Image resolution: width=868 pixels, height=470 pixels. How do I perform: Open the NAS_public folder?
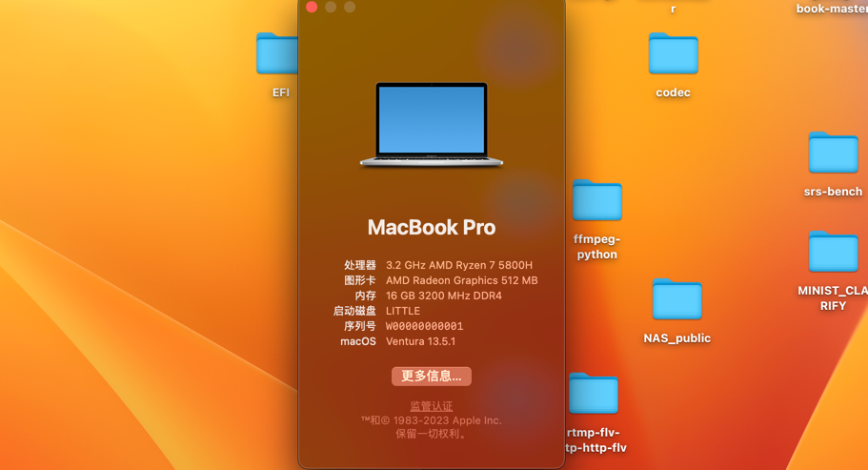pos(677,299)
